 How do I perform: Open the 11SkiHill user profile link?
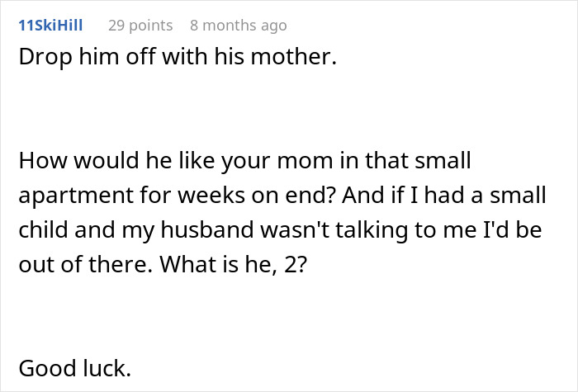(x=50, y=25)
